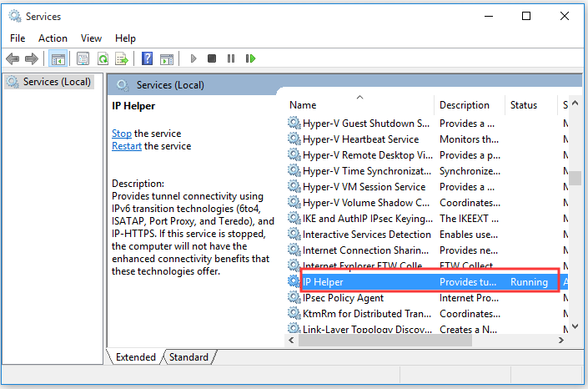The width and height of the screenshot is (588, 389).
Task: Click gear icon beside IP Helper row
Action: click(x=294, y=281)
